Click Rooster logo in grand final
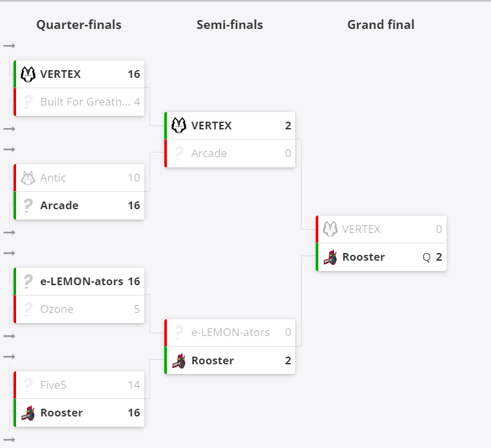The height and width of the screenshot is (448, 491). [x=330, y=257]
